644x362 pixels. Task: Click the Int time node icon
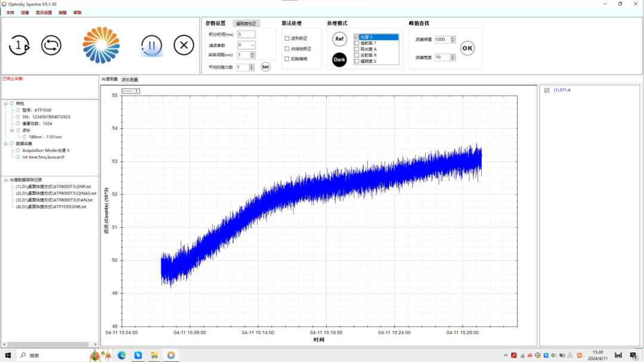[x=18, y=157]
